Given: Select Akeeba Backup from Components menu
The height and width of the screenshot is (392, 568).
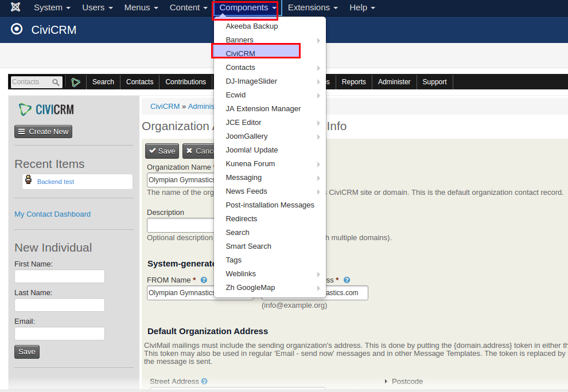Looking at the screenshot, I should coord(252,26).
